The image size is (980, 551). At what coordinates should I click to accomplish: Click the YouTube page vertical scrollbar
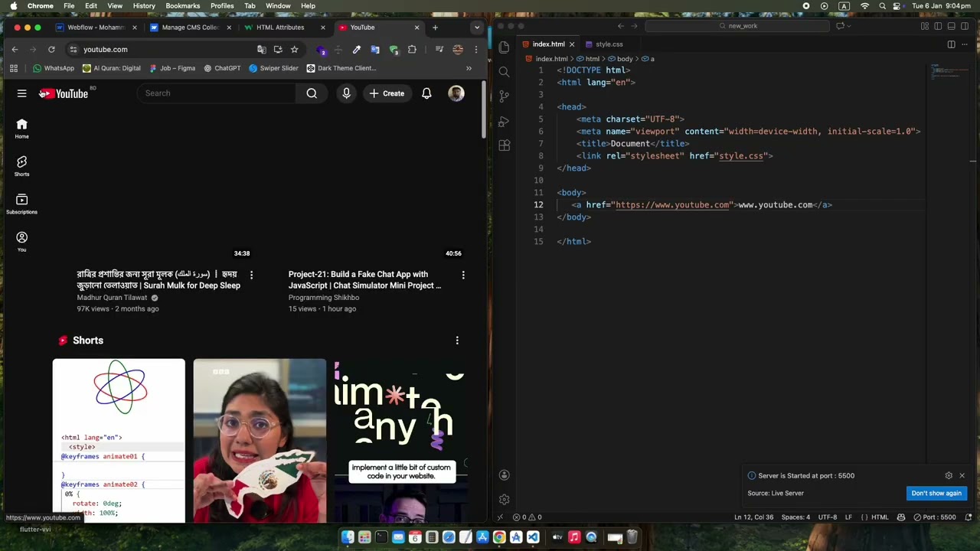coord(484,111)
